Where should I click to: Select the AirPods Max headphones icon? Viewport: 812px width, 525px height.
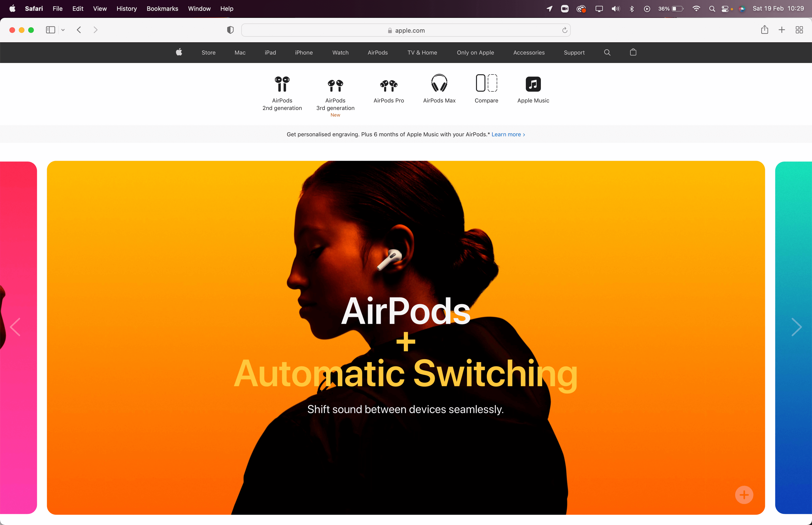coord(439,83)
